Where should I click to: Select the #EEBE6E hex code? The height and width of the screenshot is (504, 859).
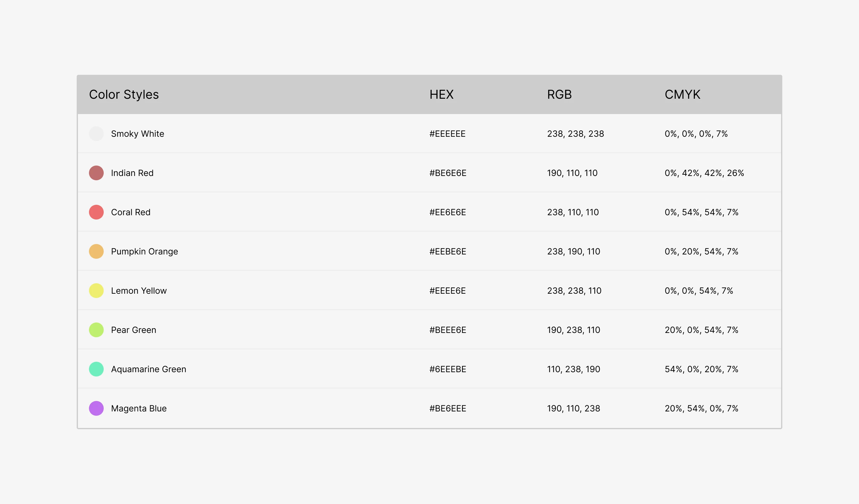pos(448,251)
